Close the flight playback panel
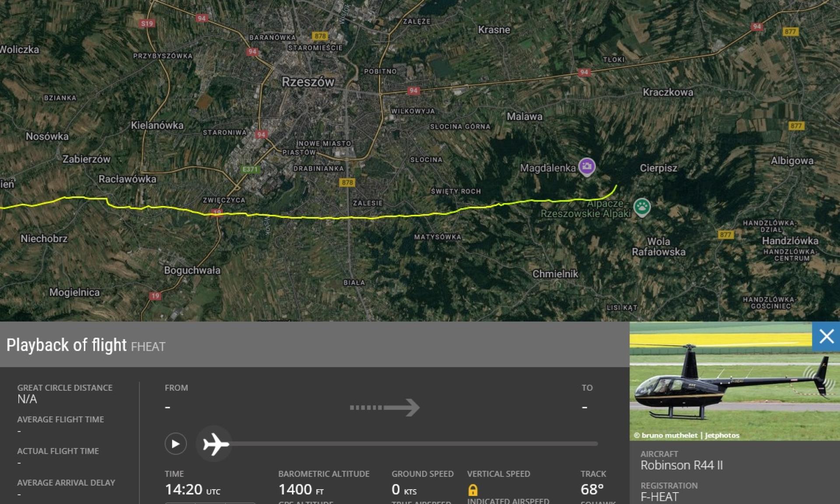840x504 pixels. click(x=826, y=336)
